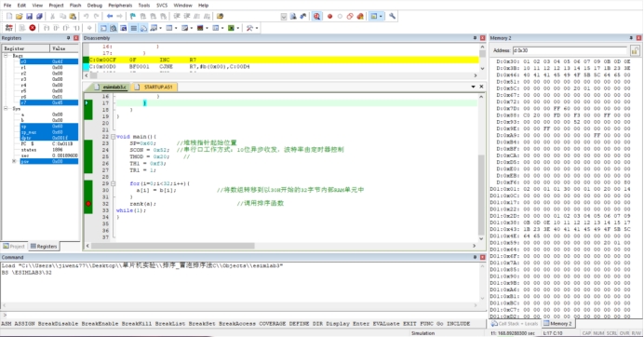Click the New file icon

coord(9,16)
